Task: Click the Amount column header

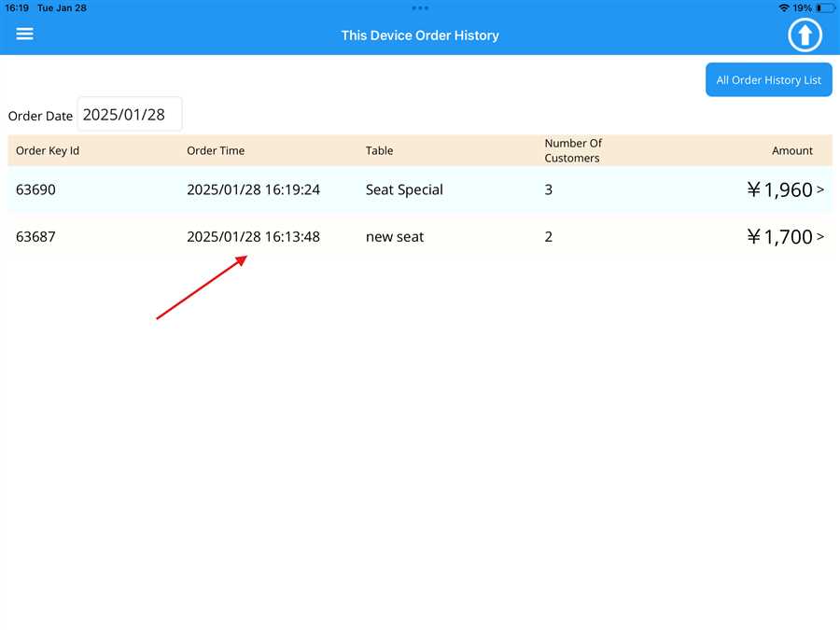Action: pyautogui.click(x=791, y=150)
